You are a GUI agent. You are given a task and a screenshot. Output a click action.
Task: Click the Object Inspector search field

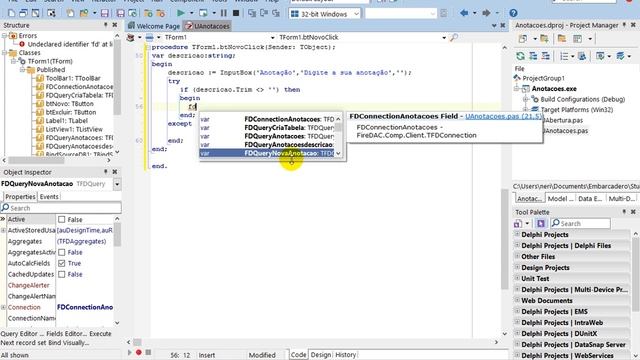tap(61, 208)
